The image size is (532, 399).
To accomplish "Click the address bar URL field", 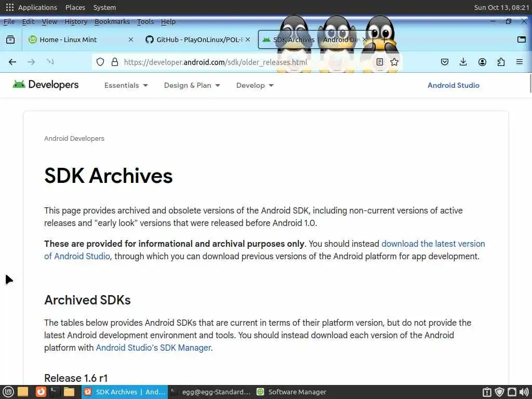I will pos(248,62).
